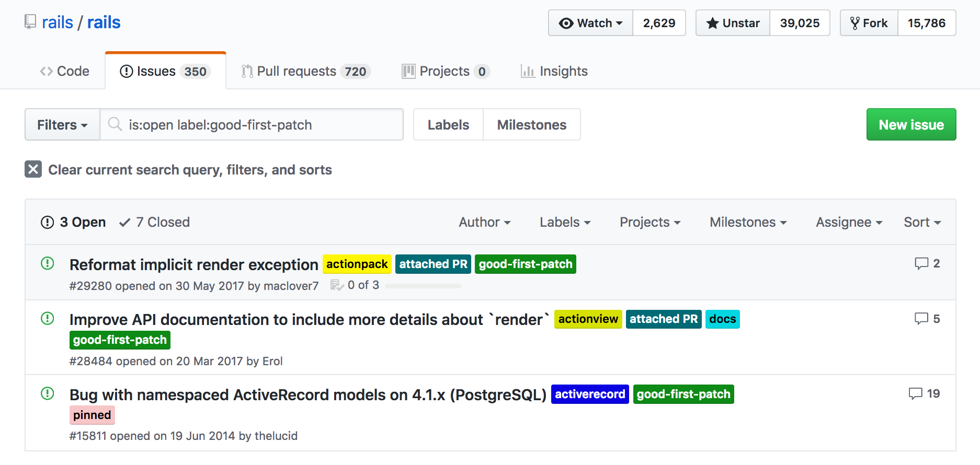Open the Filters dropdown
Screen dimensions: 980x465
pos(62,125)
